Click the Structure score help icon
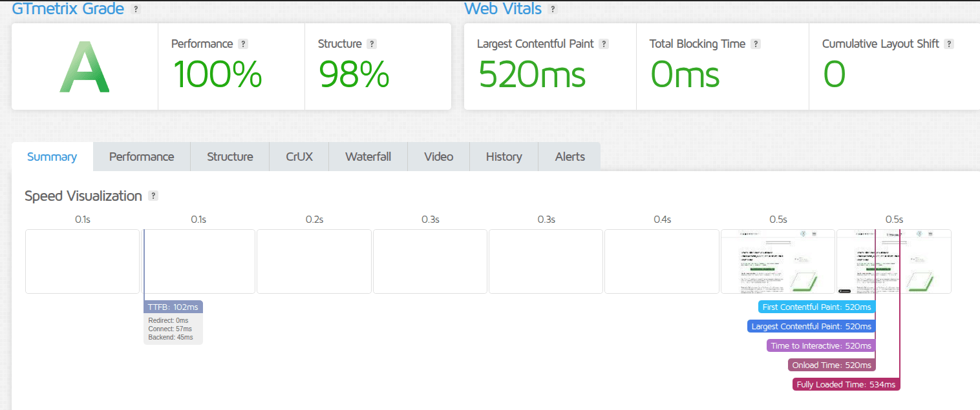Viewport: 980px width, 410px height. pos(371,44)
